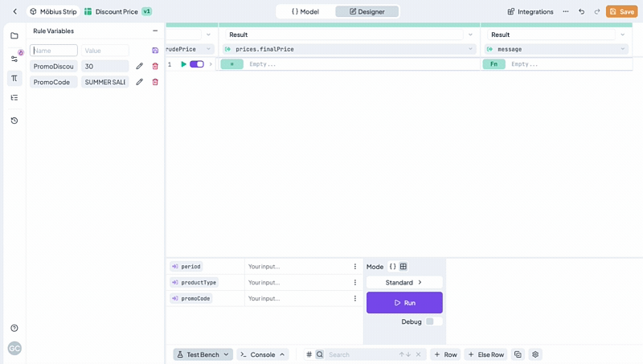The height and width of the screenshot is (364, 643).
Task: Edit the PromoCode variable with pencil icon
Action: [139, 82]
